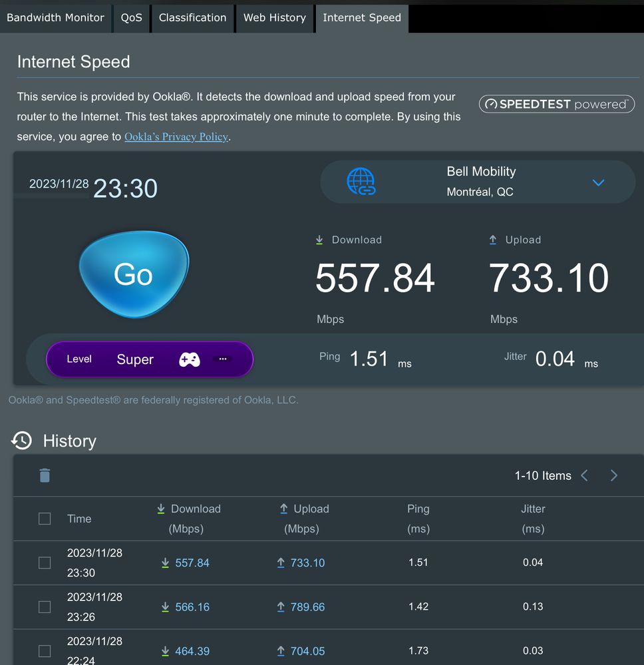Click the 566.16 download value in history
The width and height of the screenshot is (644, 665).
tap(192, 607)
